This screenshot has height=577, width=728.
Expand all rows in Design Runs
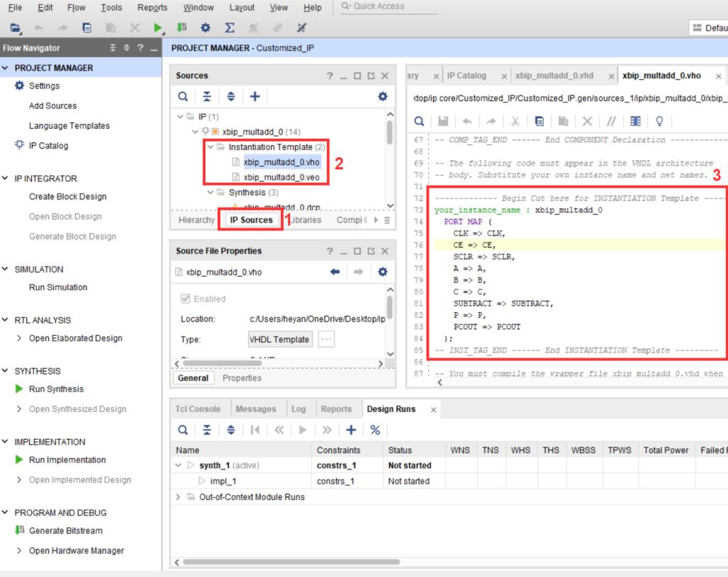(231, 430)
